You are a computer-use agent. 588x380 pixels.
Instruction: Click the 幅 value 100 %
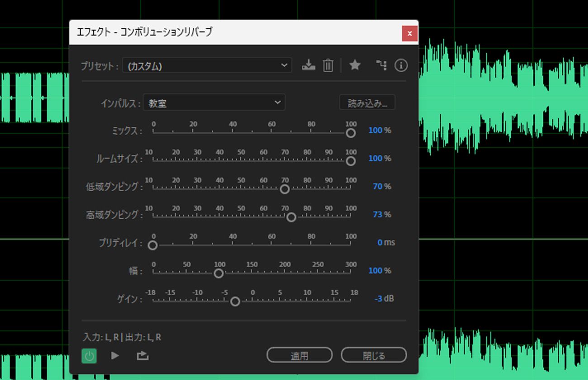380,271
